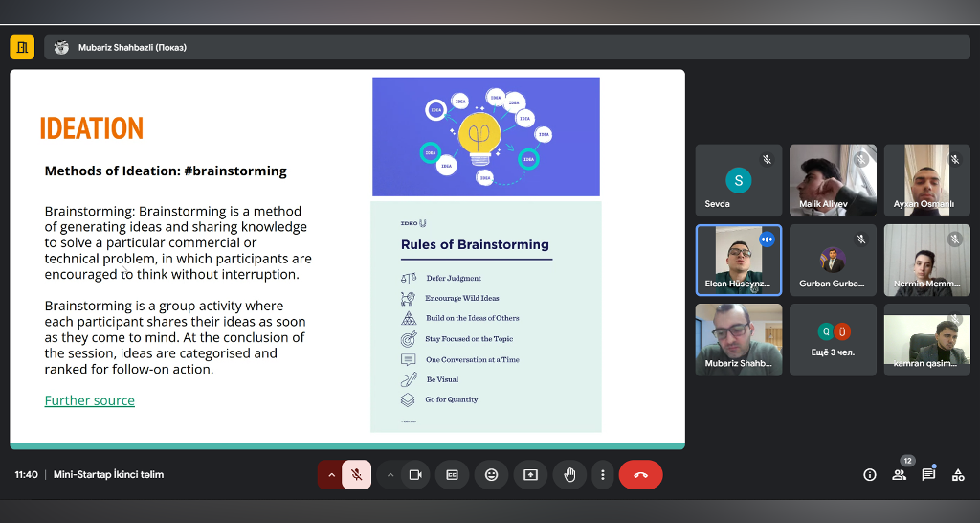Open the chat panel
The width and height of the screenshot is (980, 523).
(928, 474)
